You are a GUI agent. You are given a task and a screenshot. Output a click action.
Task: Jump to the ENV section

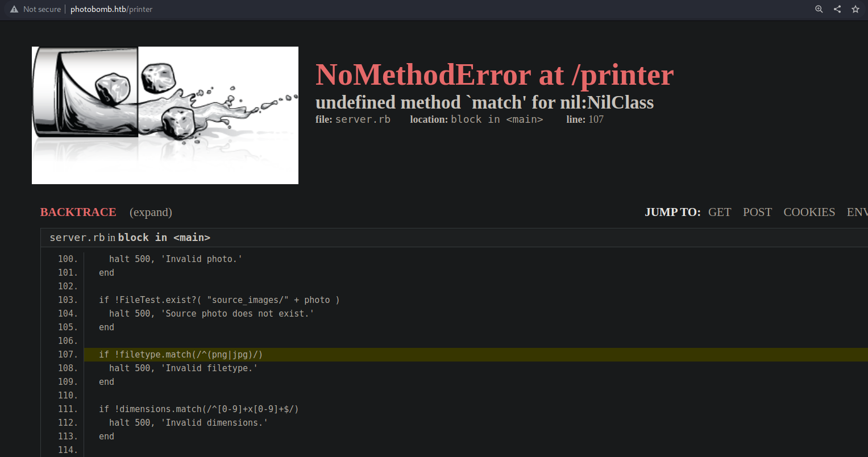(x=857, y=212)
